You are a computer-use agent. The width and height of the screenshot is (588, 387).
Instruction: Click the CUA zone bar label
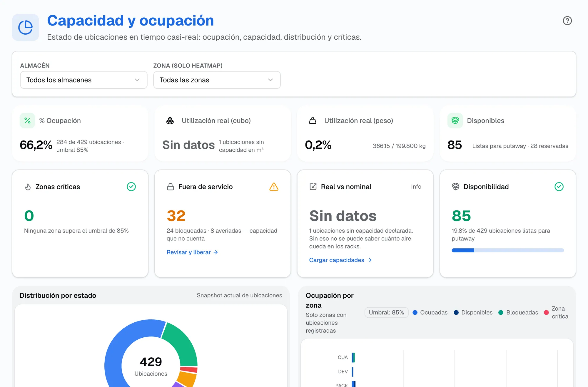[x=343, y=357]
